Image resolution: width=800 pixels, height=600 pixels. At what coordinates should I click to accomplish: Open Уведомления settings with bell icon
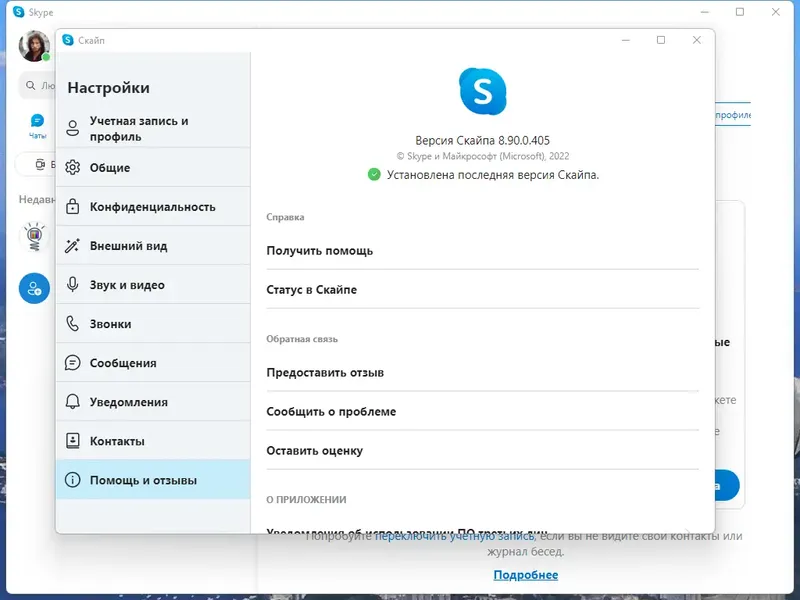[x=70, y=401]
